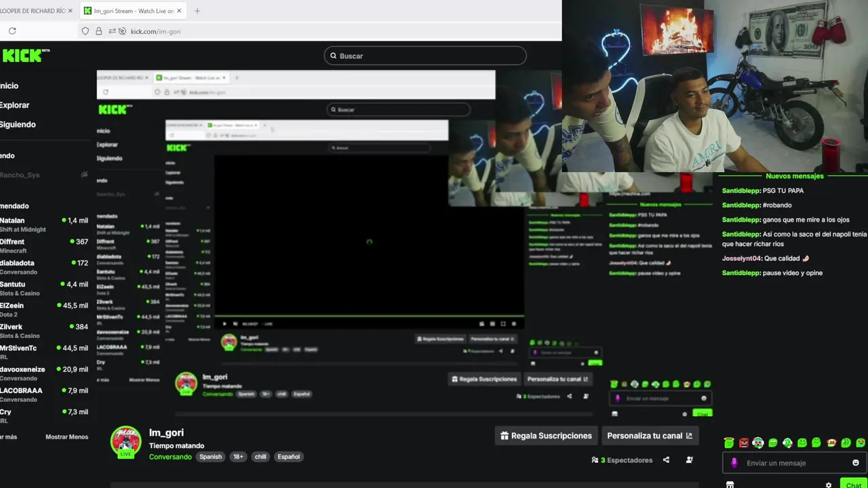Open the Santutu Slots & Casino channel
The width and height of the screenshot is (868, 488).
point(44,288)
